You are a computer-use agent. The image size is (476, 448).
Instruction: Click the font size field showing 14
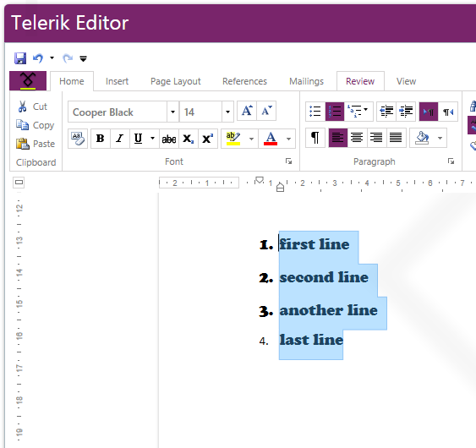pos(200,112)
